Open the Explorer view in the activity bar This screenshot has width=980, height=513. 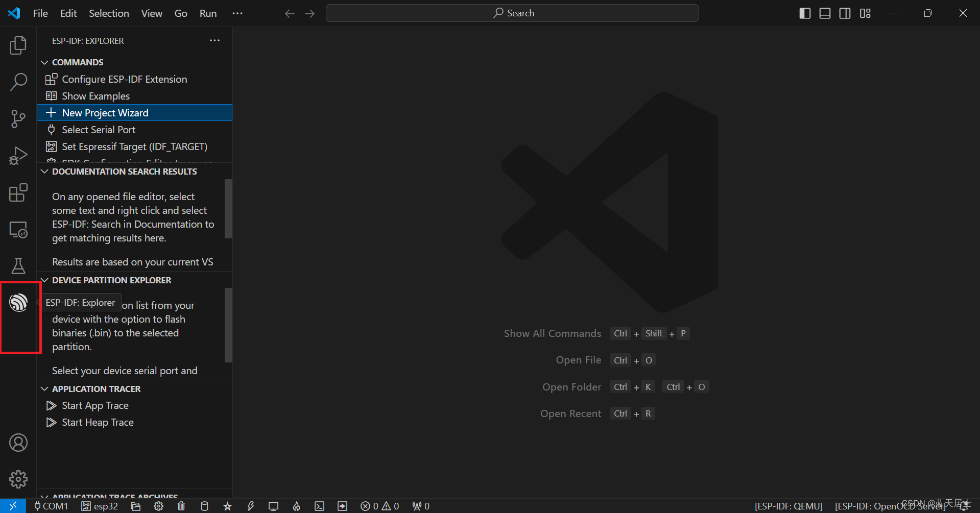coord(18,45)
